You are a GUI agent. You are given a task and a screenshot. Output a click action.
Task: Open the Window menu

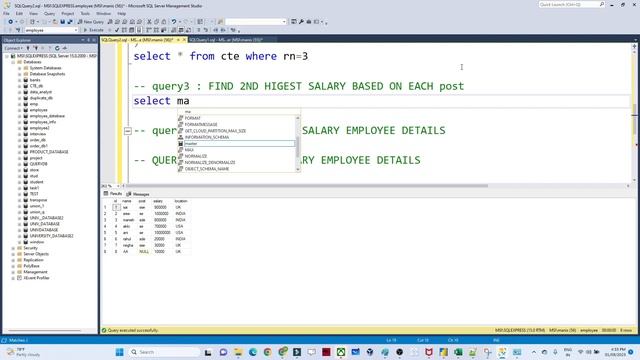[x=104, y=13]
